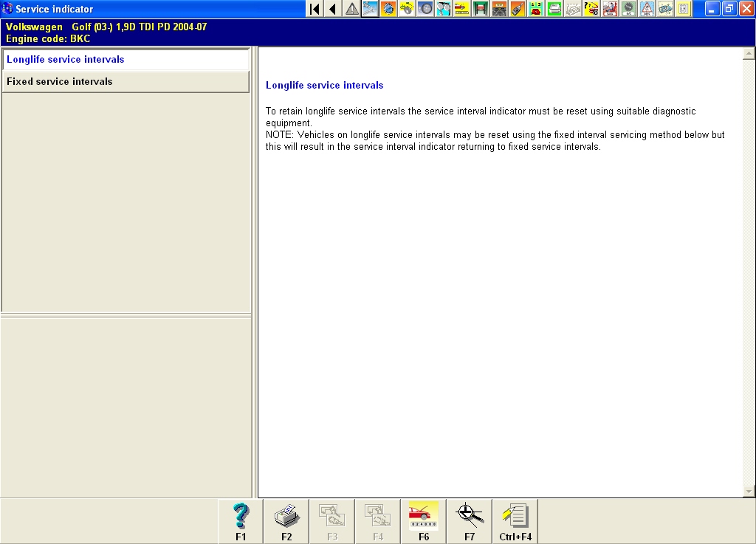Open the yellow document toolbar icon

pyautogui.click(x=683, y=9)
